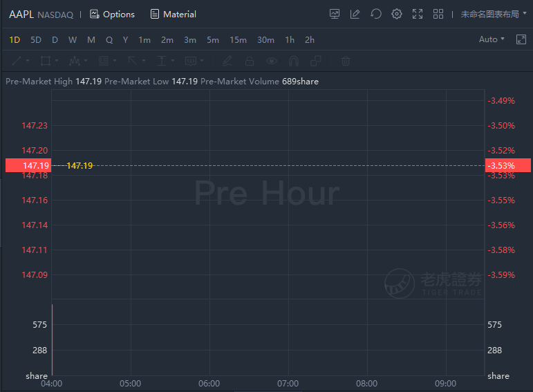Click the 06:00 time axis label
The image size is (533, 392).
209,384
